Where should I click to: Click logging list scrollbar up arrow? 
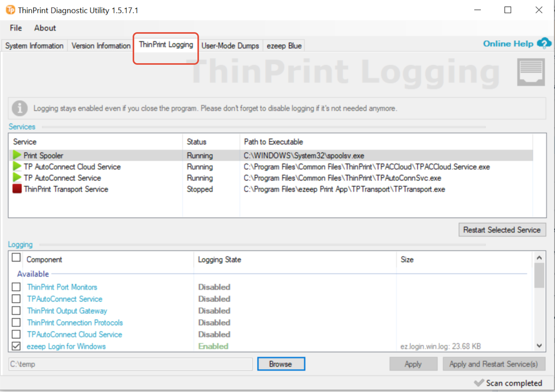click(539, 257)
